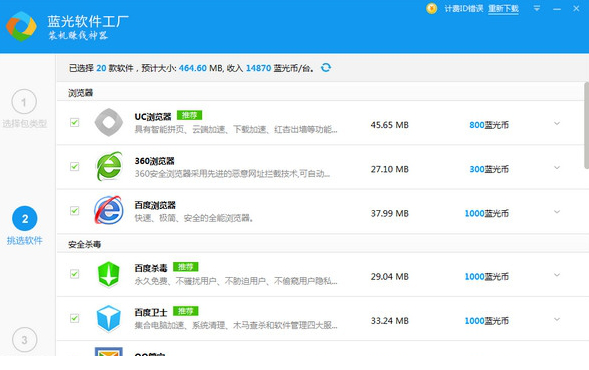Click the 45.65 MB size value
This screenshot has height=370, width=589.
390,125
